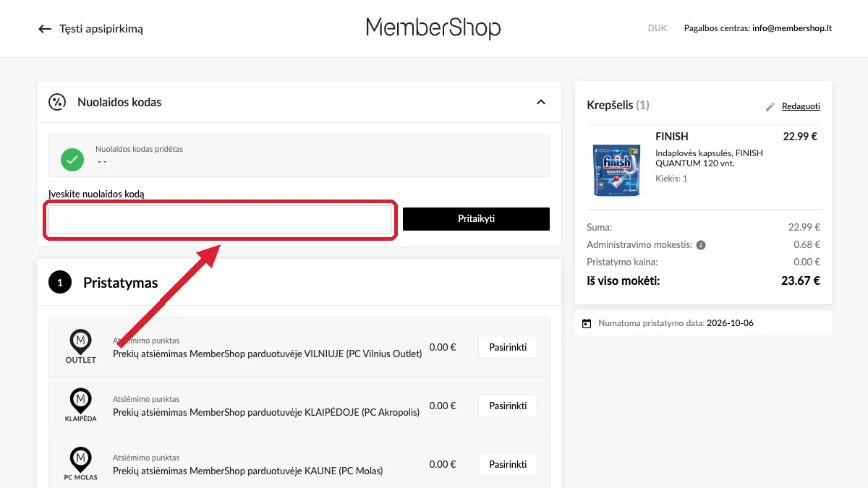Click the Pritaikyti button to apply the code

pyautogui.click(x=476, y=219)
